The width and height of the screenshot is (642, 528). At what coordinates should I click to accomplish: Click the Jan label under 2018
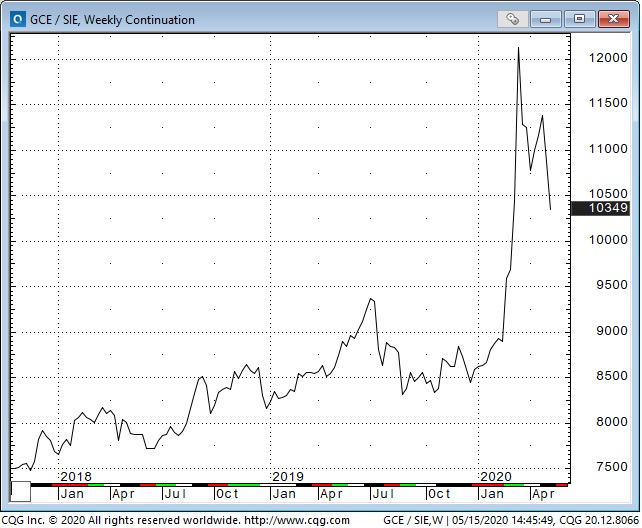(72, 494)
